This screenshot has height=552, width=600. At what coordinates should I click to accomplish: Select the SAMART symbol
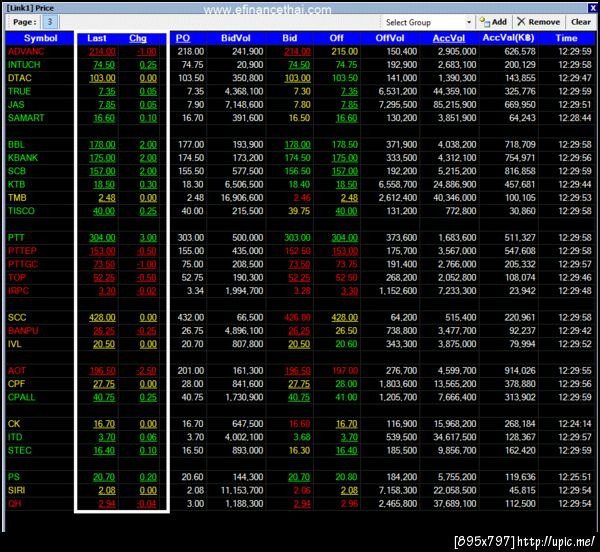pos(26,118)
